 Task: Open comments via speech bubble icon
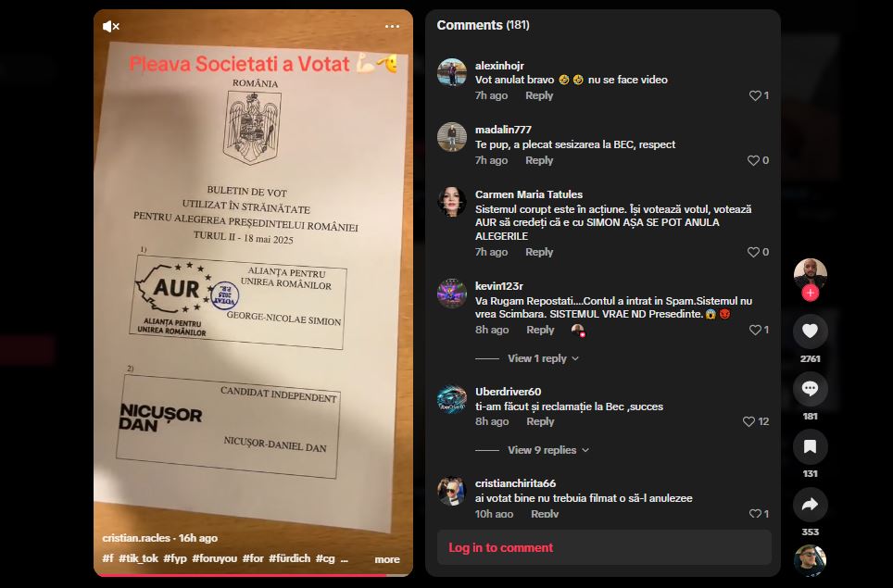[810, 389]
